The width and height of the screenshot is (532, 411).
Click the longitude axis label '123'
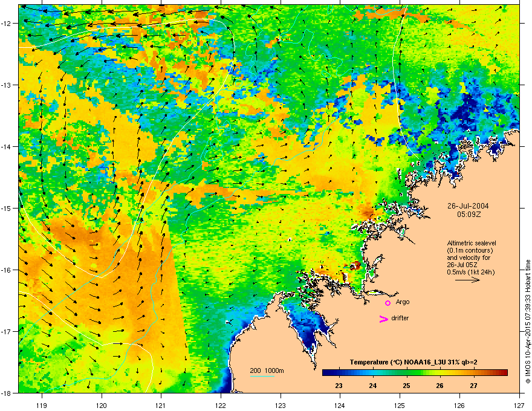(281, 405)
